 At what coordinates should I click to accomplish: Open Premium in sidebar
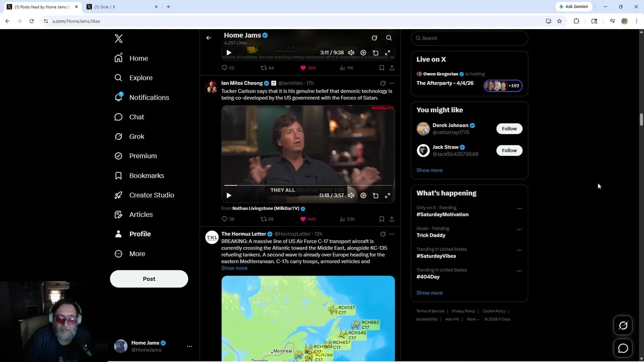[x=136, y=156]
